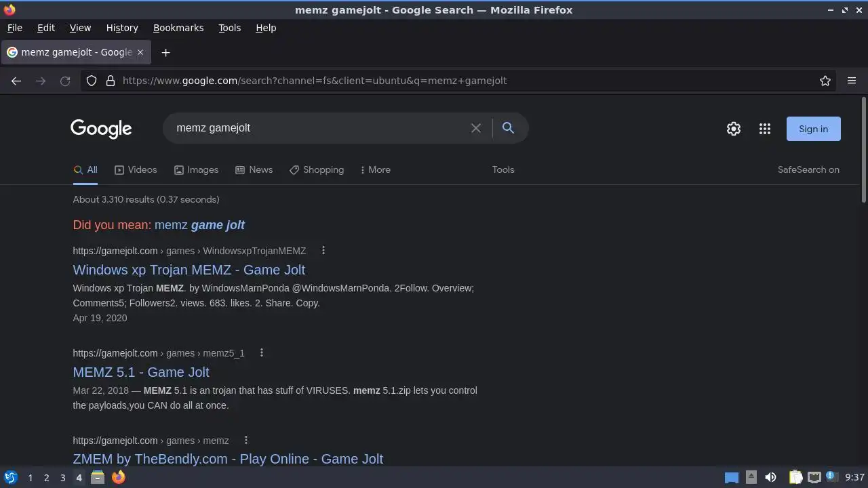This screenshot has height=488, width=868.
Task: Select the All results tab
Action: [x=85, y=170]
